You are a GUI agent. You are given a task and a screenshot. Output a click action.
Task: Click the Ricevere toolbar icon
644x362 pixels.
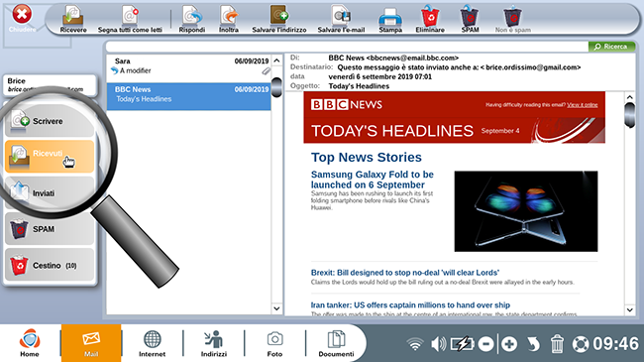click(73, 19)
